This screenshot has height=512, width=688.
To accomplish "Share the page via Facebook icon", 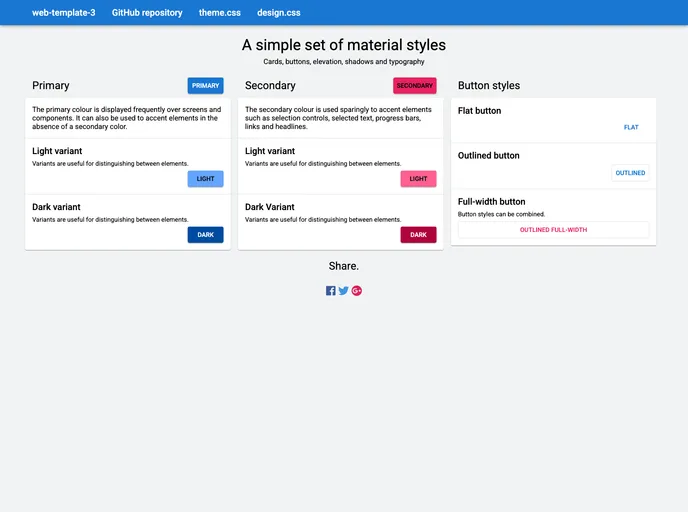I will point(331,291).
